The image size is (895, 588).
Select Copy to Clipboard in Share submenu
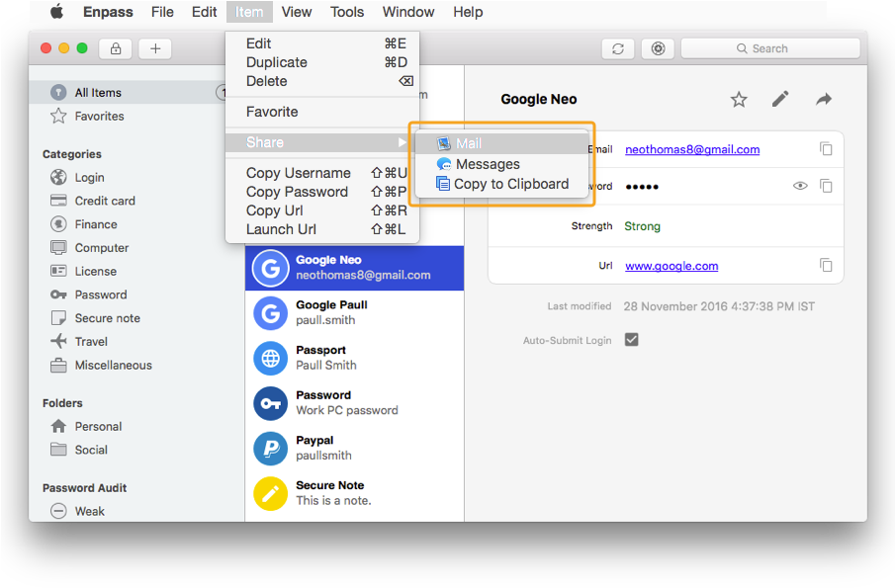coord(513,183)
